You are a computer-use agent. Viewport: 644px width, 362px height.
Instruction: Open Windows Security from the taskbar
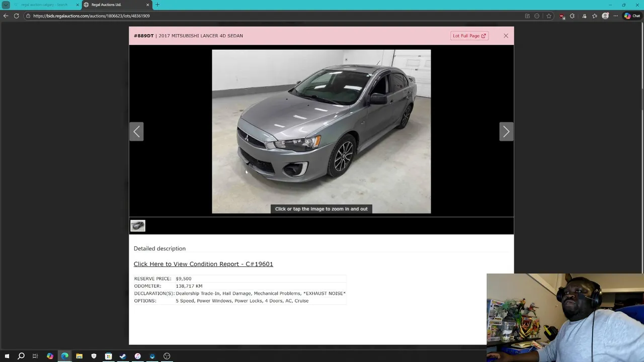pyautogui.click(x=94, y=356)
